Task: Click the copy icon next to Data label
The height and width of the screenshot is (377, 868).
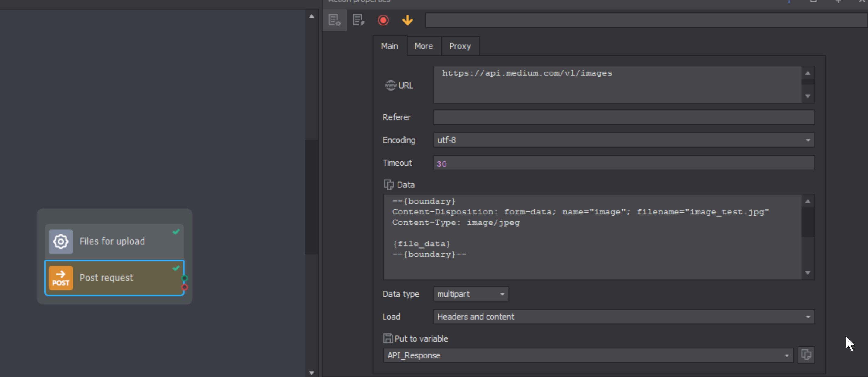Action: click(388, 184)
